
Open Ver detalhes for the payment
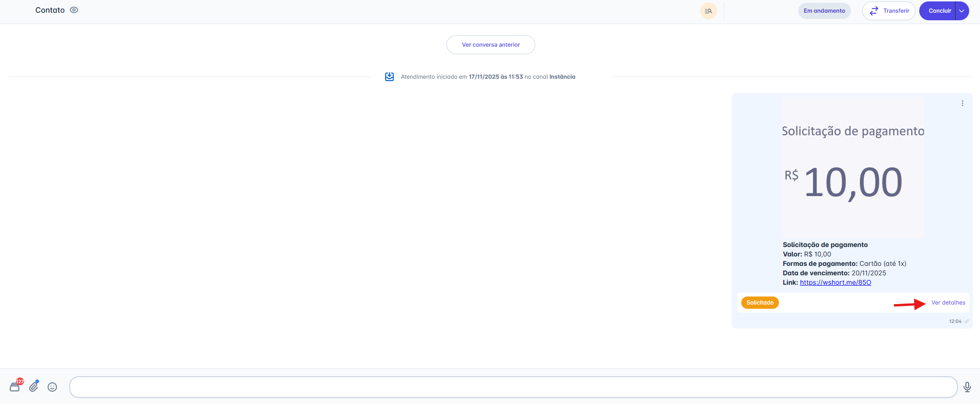948,303
